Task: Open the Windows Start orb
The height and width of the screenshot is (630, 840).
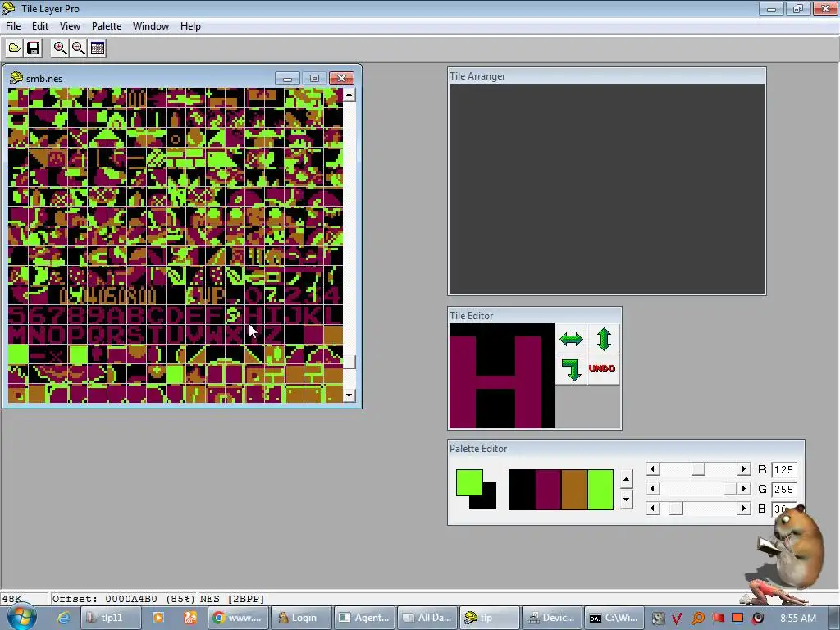Action: coord(22,617)
